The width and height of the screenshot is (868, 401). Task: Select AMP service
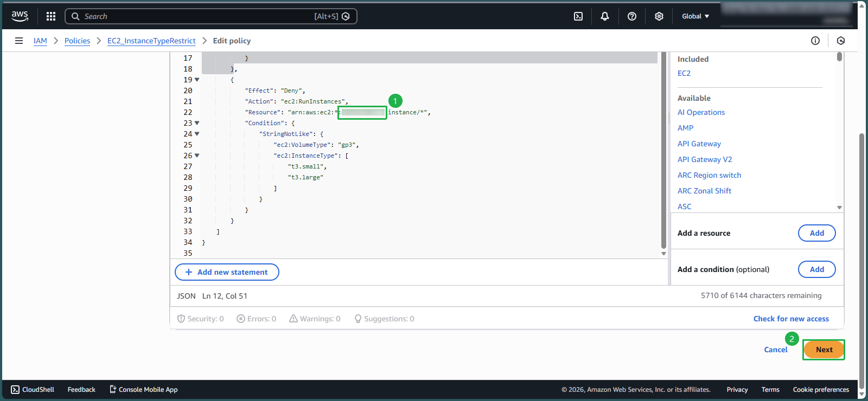tap(685, 128)
